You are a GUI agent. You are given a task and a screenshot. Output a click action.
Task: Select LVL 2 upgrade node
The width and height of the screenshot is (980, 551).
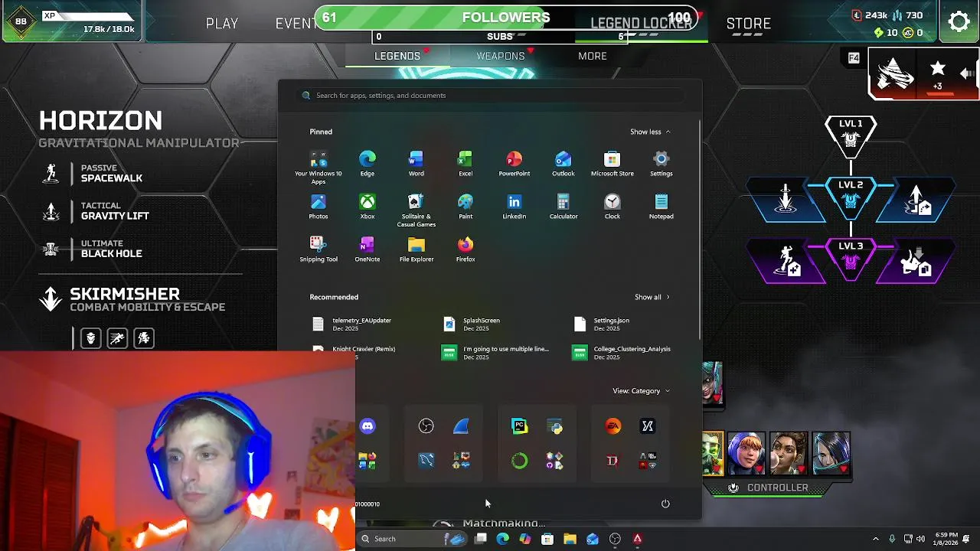pyautogui.click(x=851, y=197)
